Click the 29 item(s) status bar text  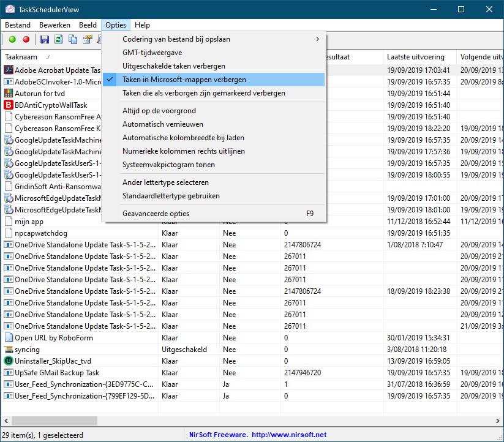[42, 435]
